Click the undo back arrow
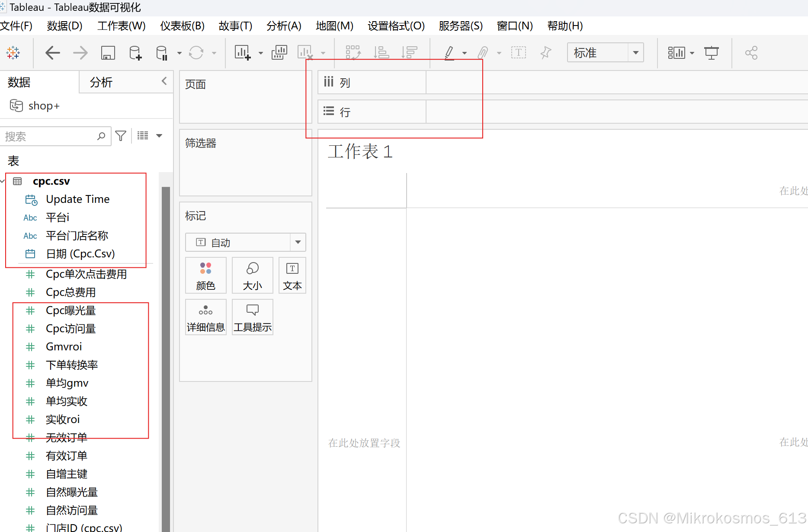The height and width of the screenshot is (532, 808). 53,53
